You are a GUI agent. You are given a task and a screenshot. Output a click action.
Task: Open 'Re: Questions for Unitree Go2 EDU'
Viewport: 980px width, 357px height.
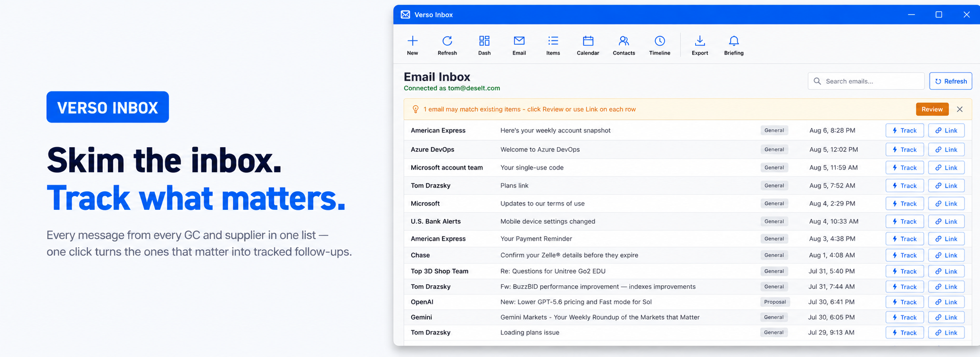(553, 271)
